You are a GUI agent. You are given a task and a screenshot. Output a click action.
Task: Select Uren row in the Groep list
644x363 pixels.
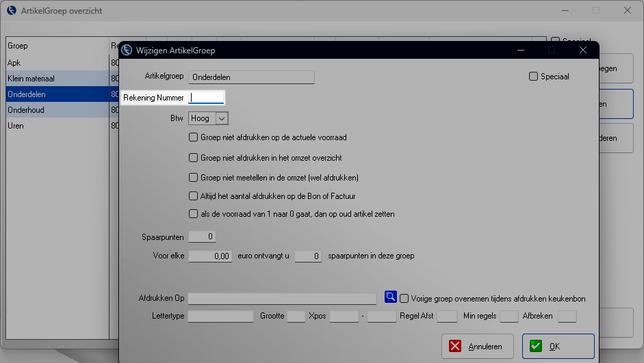55,126
